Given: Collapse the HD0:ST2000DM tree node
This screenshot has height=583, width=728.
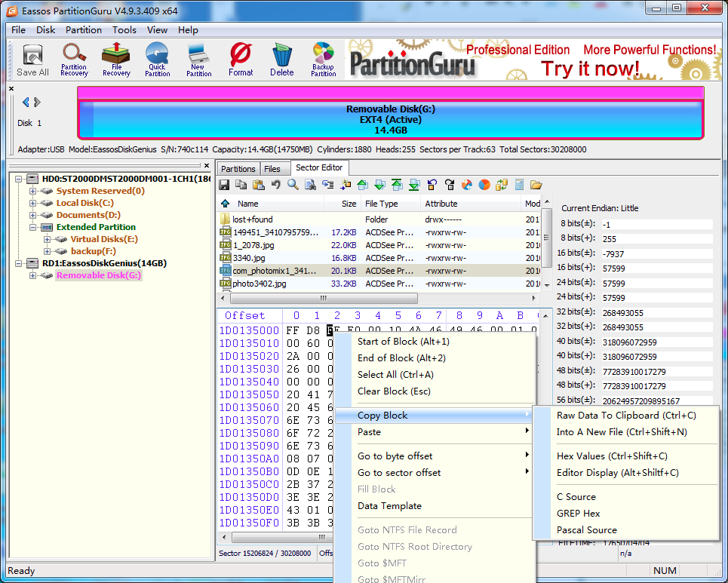Looking at the screenshot, I should [19, 179].
